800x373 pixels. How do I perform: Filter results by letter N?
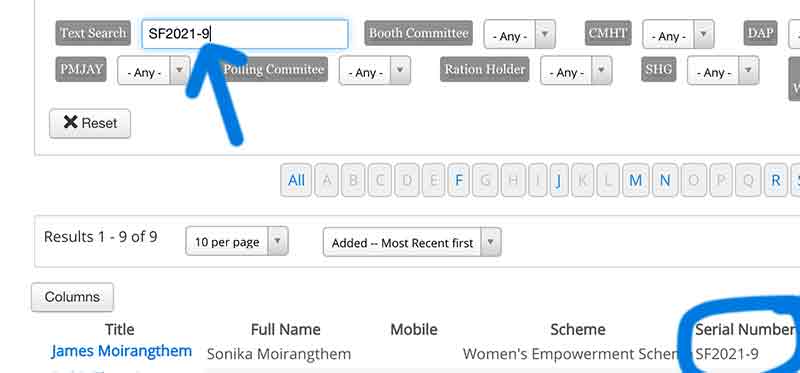[x=665, y=180]
